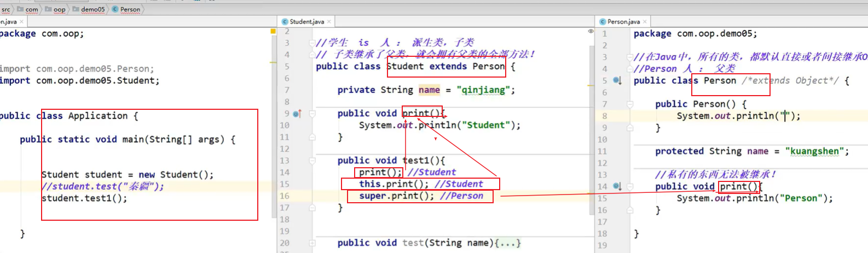Select the Person class breadcrumb

[126, 9]
